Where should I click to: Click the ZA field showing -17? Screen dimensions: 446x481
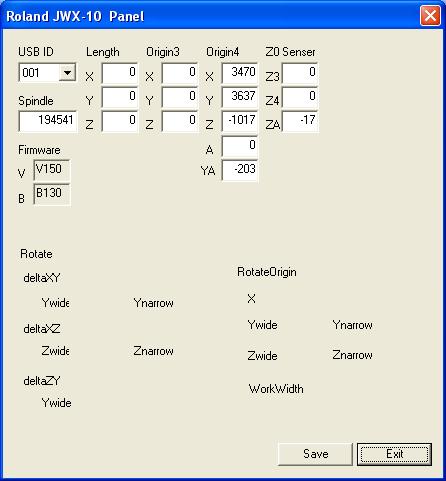300,121
